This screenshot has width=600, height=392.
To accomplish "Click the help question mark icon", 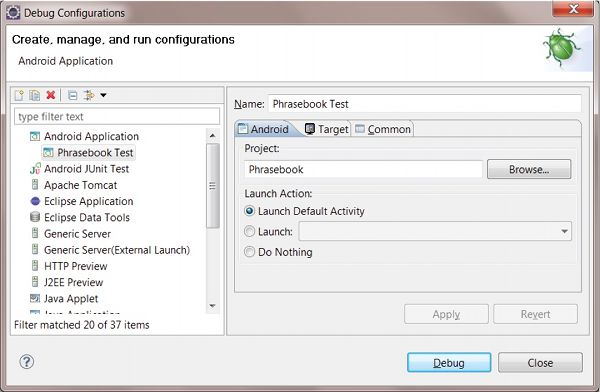I will click(26, 362).
